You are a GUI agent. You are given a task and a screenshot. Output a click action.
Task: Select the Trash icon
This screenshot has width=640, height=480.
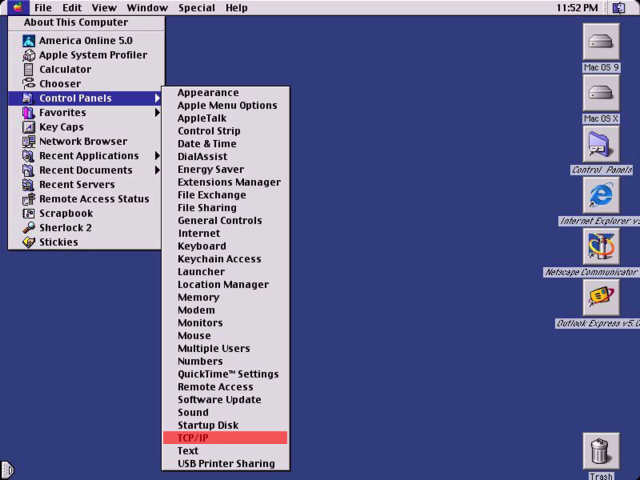pyautogui.click(x=601, y=451)
